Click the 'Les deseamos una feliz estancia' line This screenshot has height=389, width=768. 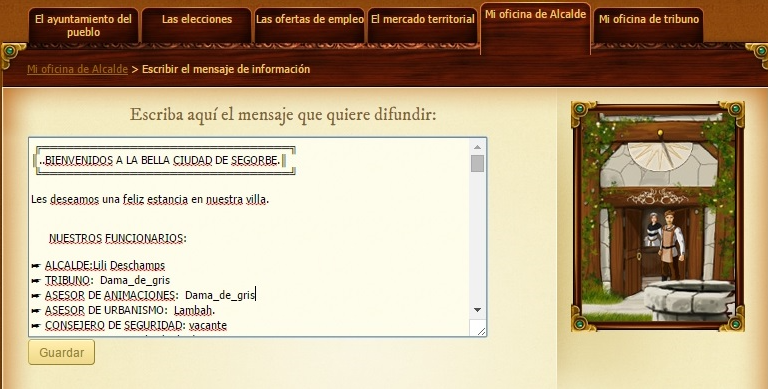point(150,199)
